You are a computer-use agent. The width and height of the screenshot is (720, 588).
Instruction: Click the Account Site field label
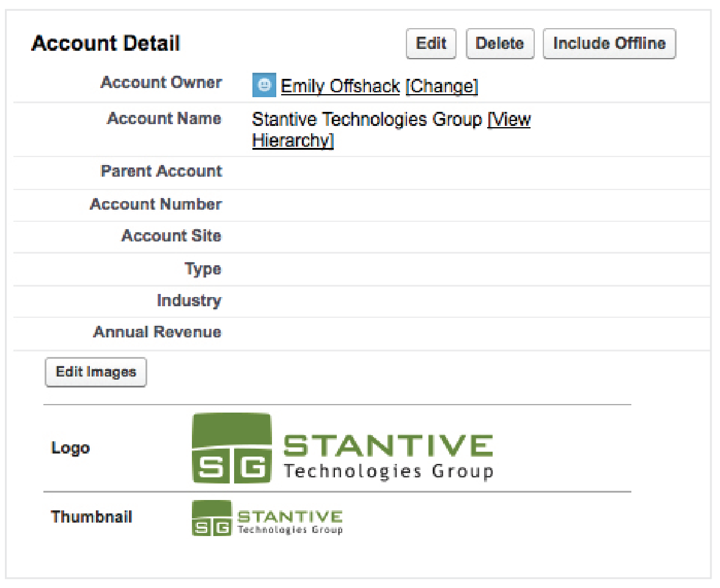click(x=171, y=236)
